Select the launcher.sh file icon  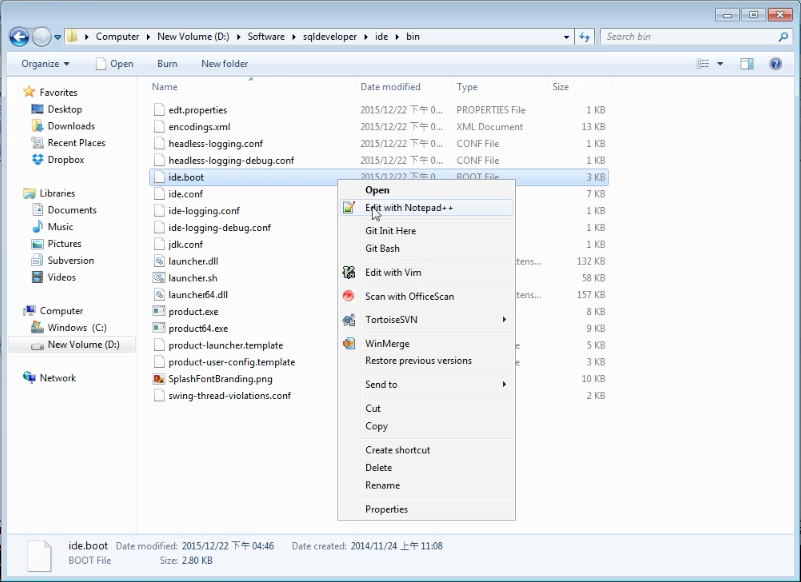tap(159, 278)
